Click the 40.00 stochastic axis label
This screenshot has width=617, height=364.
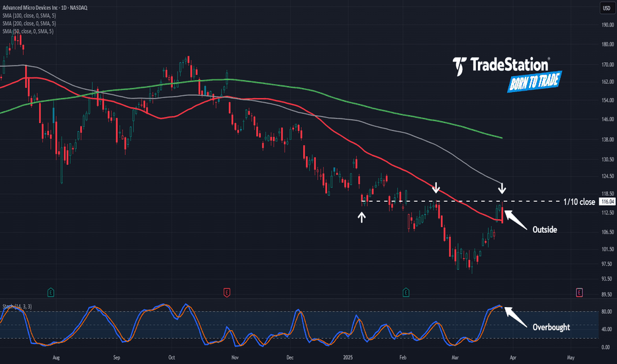(x=608, y=329)
